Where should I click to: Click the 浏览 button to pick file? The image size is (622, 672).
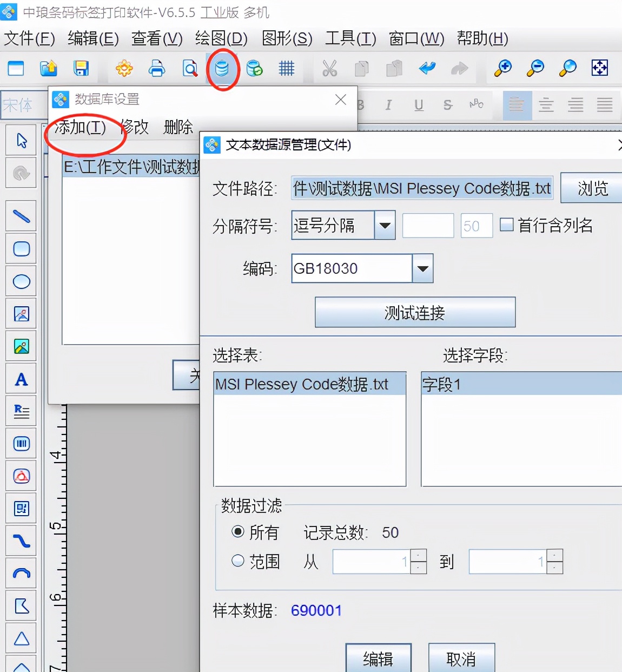592,188
